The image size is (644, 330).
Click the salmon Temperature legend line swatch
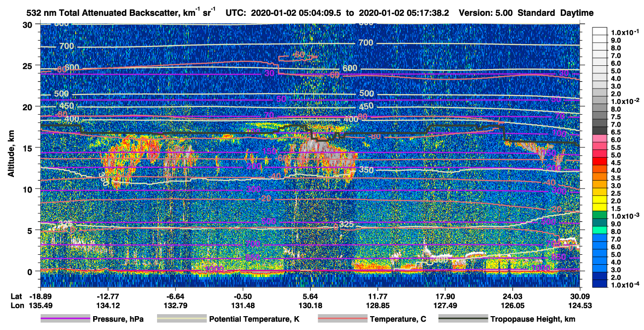pyautogui.click(x=342, y=319)
